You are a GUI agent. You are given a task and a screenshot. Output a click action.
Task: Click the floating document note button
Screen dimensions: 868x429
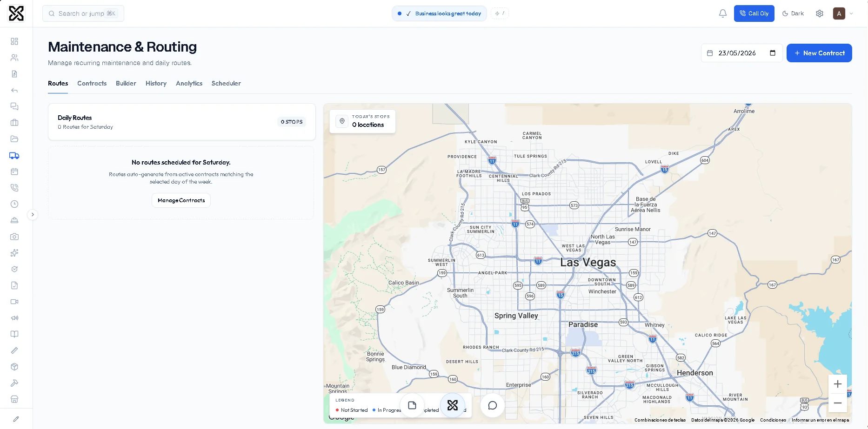pyautogui.click(x=412, y=405)
